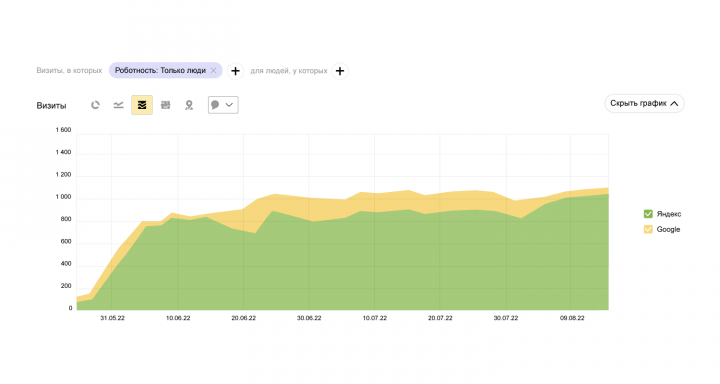Open the map view icon
The width and height of the screenshot is (720, 384).
(189, 105)
